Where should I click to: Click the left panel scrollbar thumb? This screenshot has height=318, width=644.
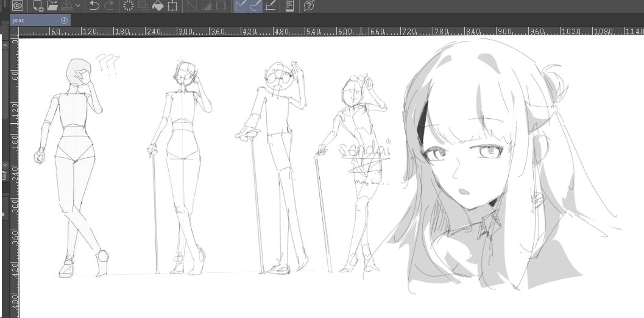pos(5,84)
